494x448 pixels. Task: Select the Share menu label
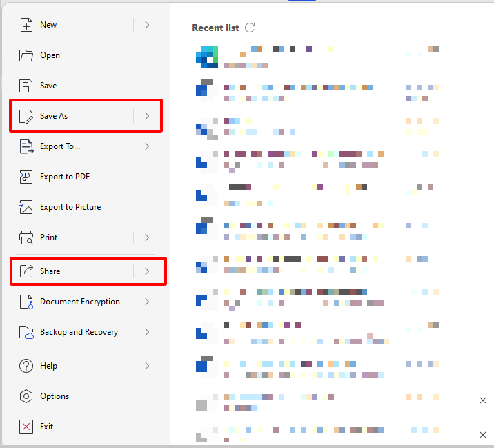pyautogui.click(x=50, y=271)
